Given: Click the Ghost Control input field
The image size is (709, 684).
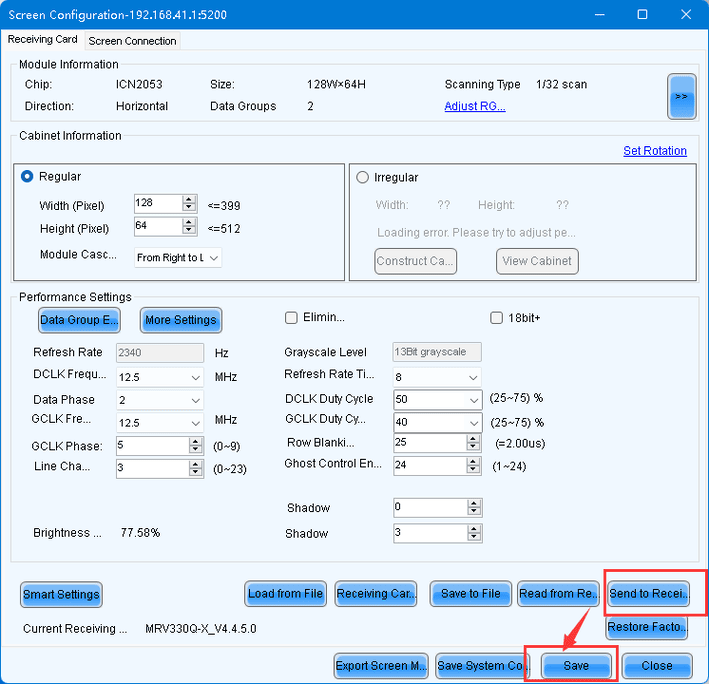Looking at the screenshot, I should point(430,465).
